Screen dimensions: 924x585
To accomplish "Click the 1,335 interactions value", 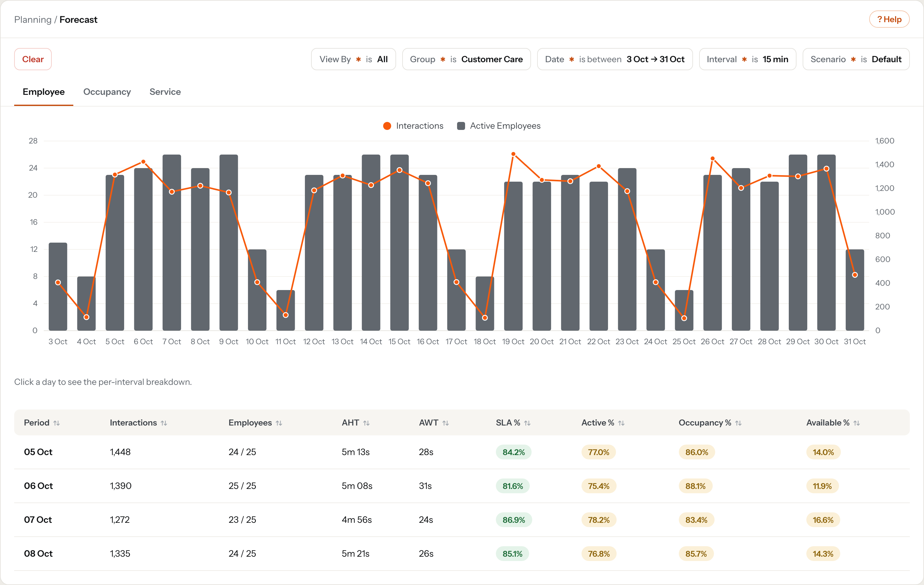I will pyautogui.click(x=120, y=554).
